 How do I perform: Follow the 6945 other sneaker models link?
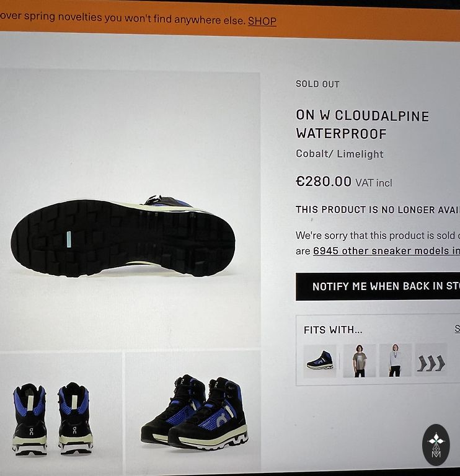click(x=386, y=251)
